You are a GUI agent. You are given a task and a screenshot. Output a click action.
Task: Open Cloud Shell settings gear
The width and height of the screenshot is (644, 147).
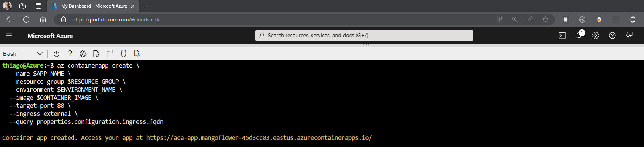83,54
